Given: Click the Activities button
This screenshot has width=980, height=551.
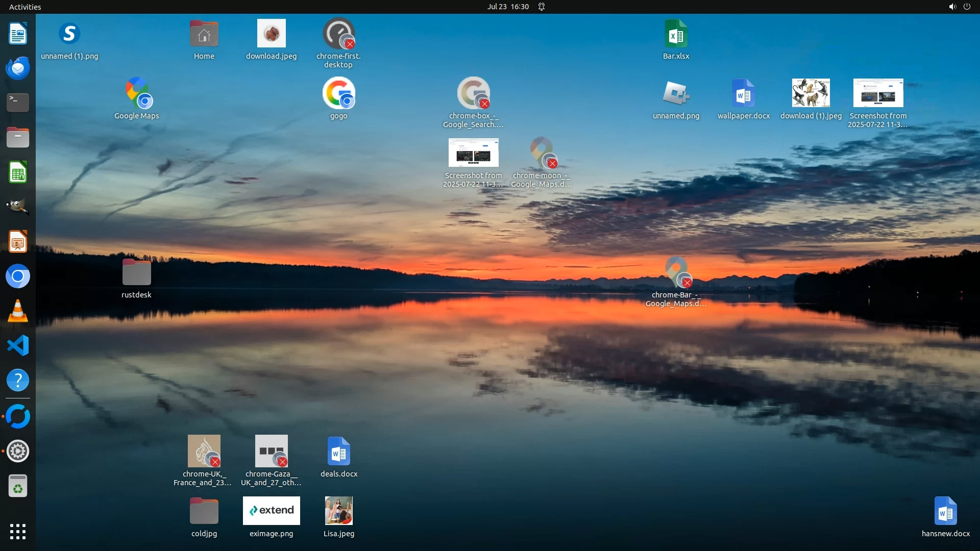Looking at the screenshot, I should tap(25, 7).
